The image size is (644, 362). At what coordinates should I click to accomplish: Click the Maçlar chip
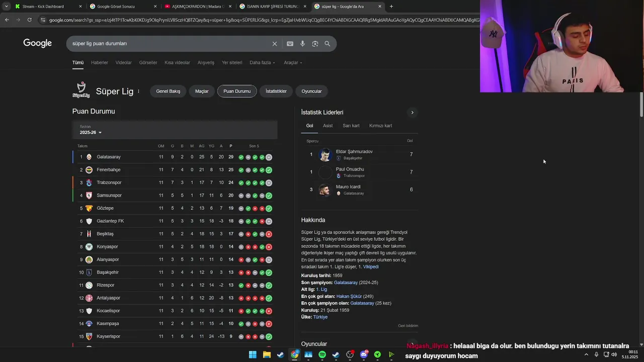(x=202, y=92)
